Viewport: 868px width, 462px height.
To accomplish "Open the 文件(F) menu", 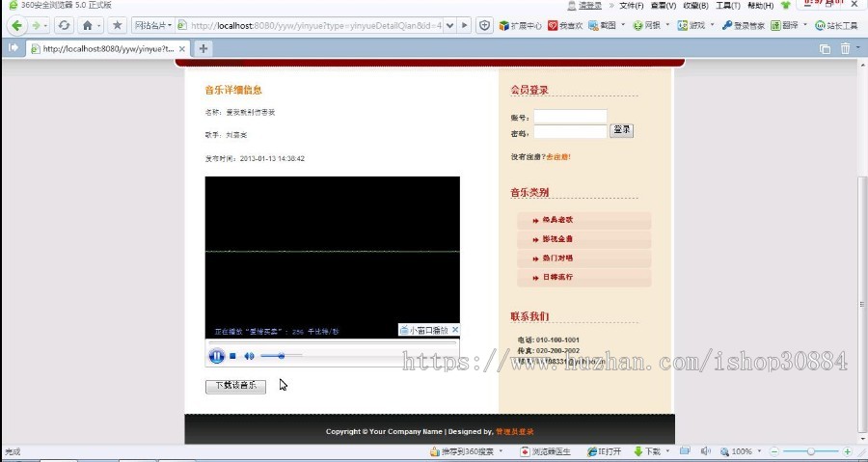I will pos(631,6).
